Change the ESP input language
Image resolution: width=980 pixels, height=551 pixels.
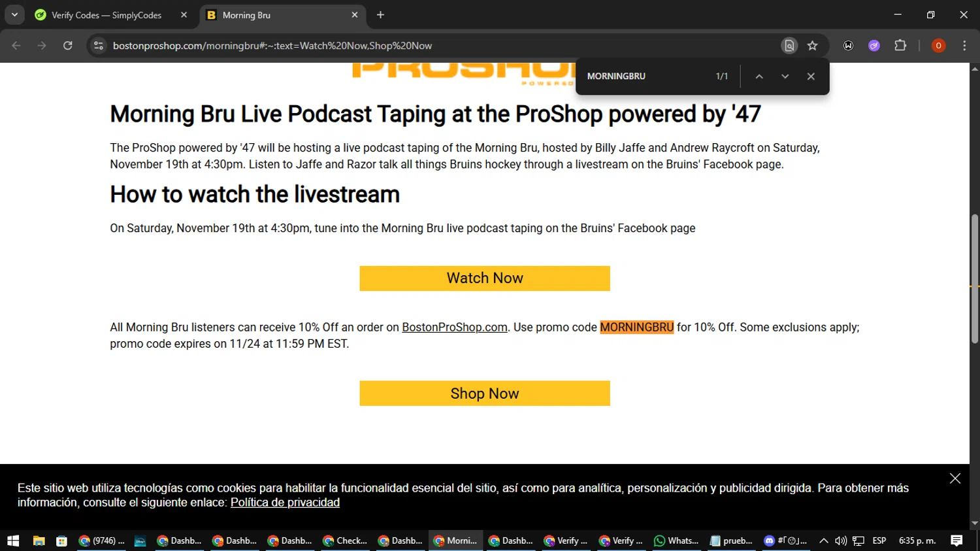click(879, 541)
